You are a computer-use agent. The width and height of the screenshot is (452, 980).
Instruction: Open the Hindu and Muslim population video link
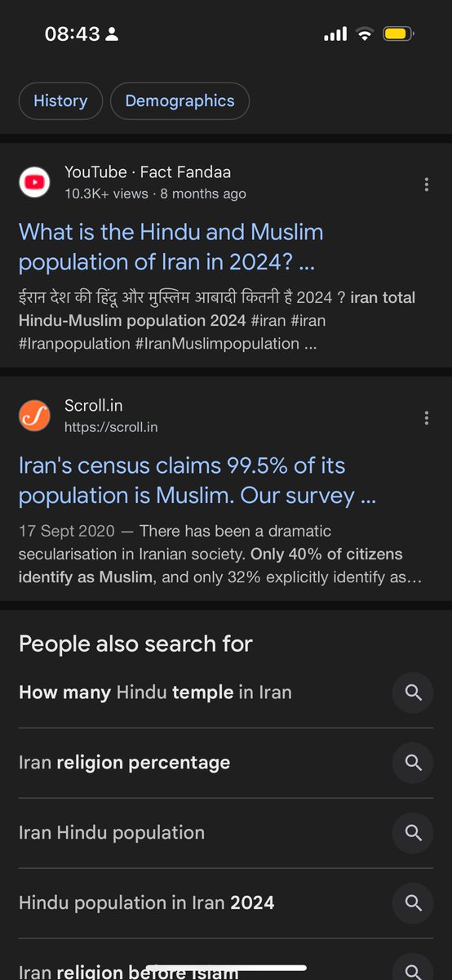(171, 247)
